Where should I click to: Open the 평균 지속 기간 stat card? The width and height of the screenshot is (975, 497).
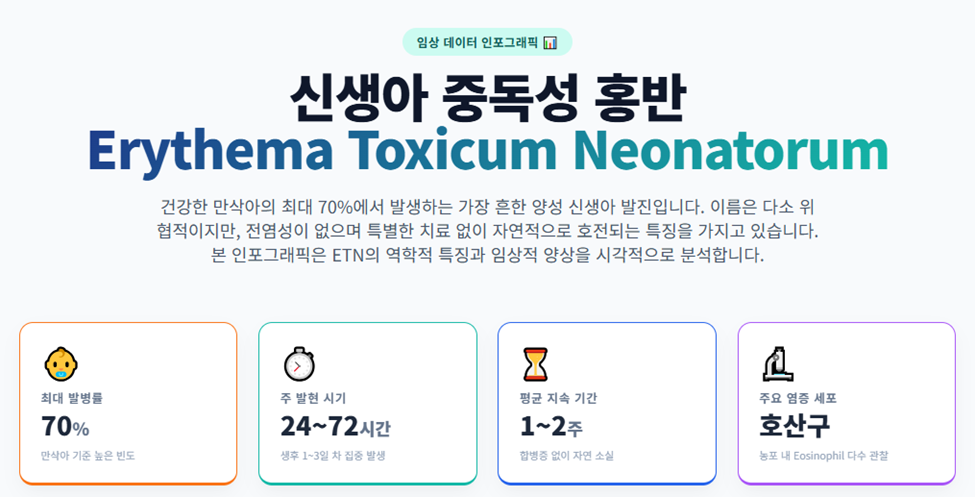[607, 403]
